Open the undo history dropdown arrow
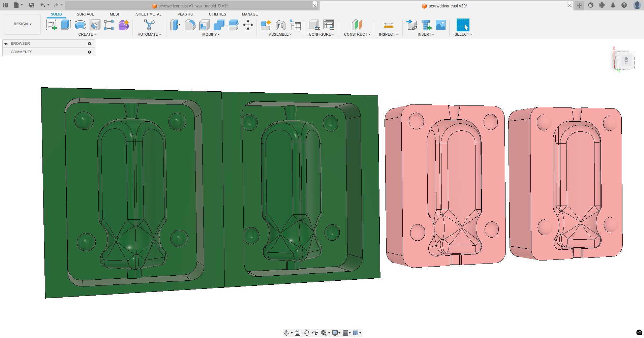The image size is (644, 338). click(48, 5)
